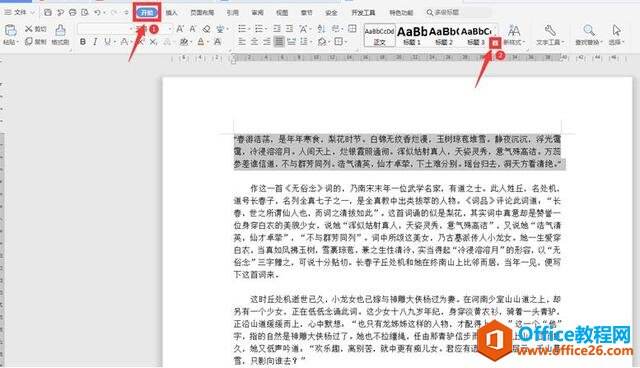Open the 开发工具 ribbon tab
The height and width of the screenshot is (368, 640).
click(x=363, y=13)
